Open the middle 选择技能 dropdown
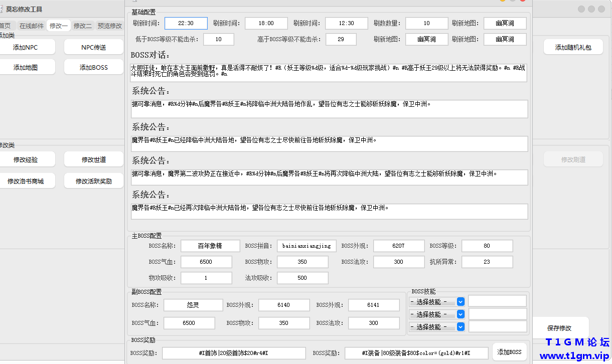This screenshot has height=364, width=612. 437,314
